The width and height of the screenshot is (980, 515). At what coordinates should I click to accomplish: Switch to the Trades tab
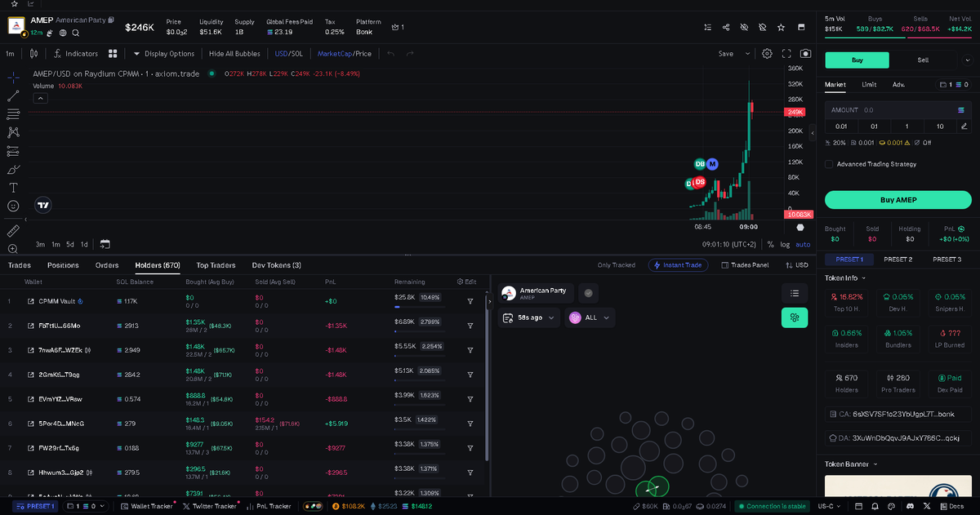tap(20, 265)
